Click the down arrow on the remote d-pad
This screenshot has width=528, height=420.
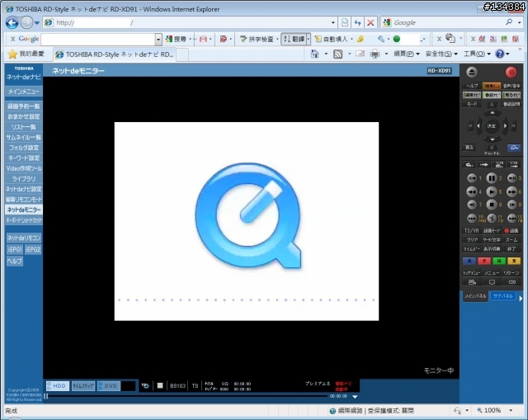point(492,139)
